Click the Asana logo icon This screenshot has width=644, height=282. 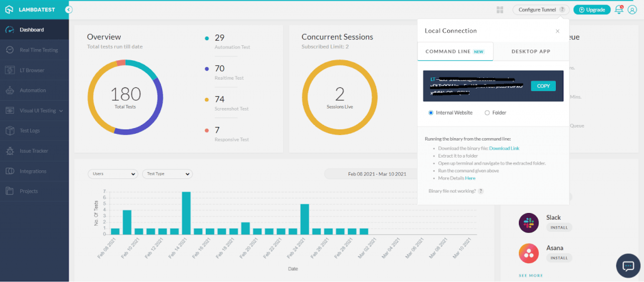[x=529, y=253]
